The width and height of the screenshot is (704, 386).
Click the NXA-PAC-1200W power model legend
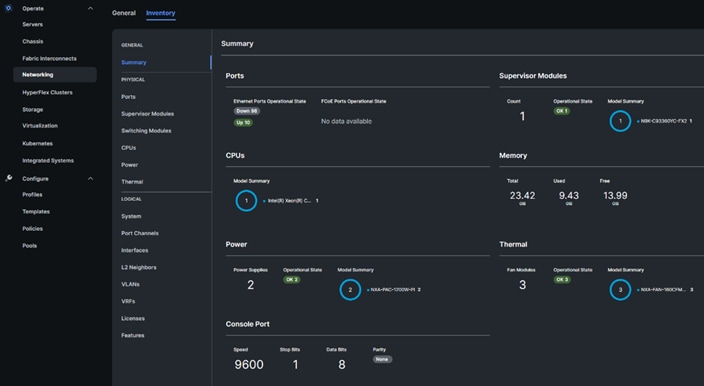(x=394, y=290)
